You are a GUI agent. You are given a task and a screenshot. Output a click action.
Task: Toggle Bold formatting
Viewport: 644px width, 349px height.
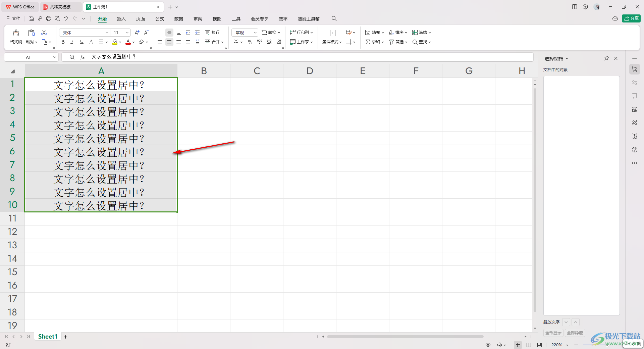click(x=63, y=42)
